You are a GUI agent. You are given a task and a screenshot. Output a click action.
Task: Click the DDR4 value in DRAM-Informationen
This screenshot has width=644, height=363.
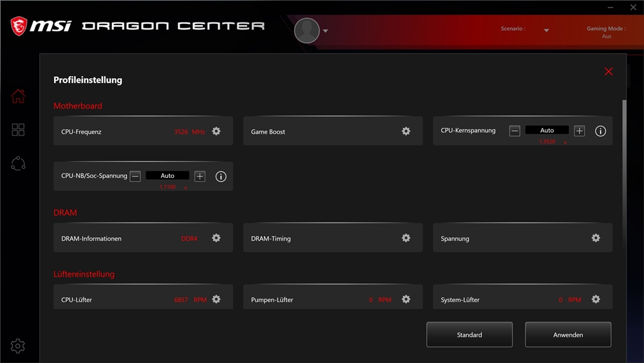pos(189,239)
